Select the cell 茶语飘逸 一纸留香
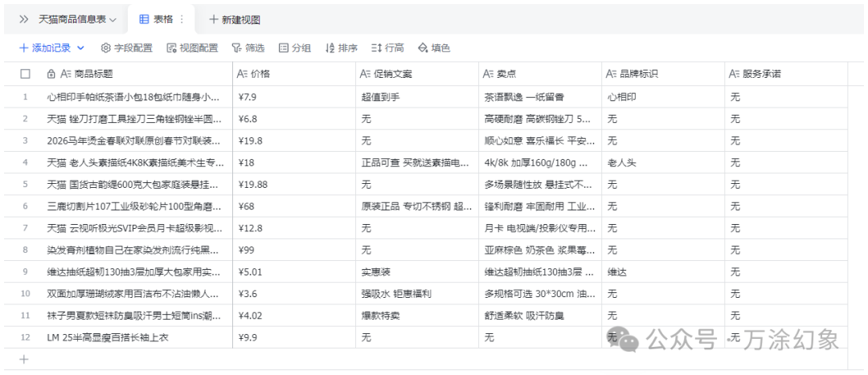The image size is (868, 375). point(540,97)
